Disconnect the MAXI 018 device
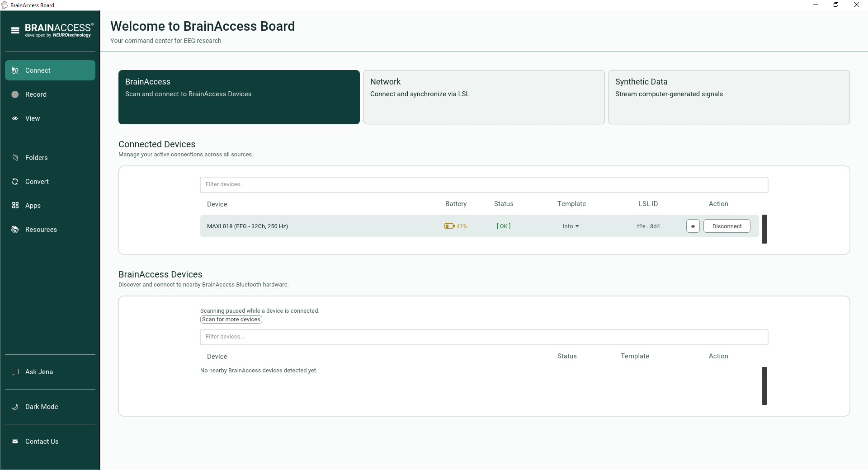Viewport: 868px width, 470px height. [727, 226]
